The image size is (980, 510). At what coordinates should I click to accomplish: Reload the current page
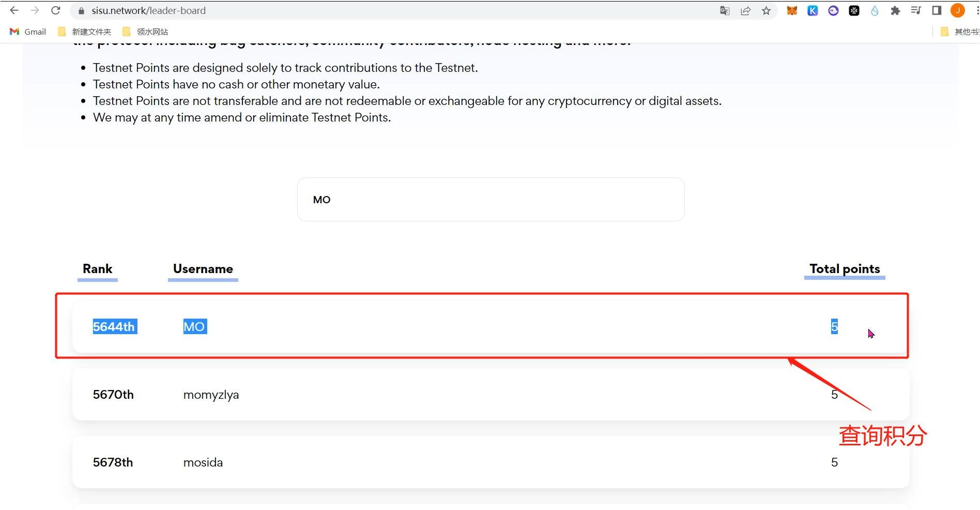coord(56,10)
